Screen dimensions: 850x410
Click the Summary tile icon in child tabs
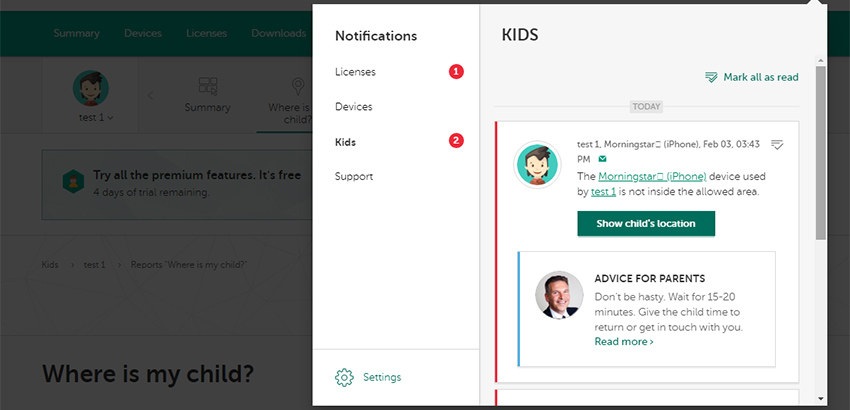click(208, 86)
